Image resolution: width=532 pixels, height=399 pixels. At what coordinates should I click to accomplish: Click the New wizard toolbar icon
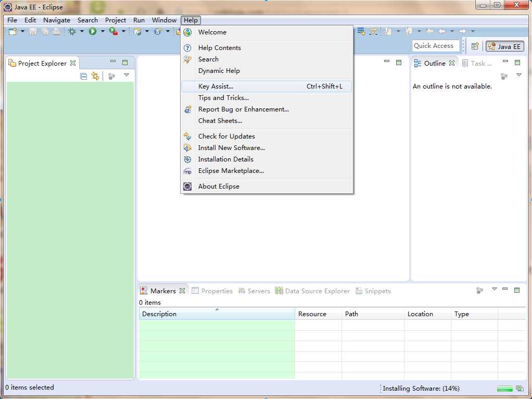(13, 32)
